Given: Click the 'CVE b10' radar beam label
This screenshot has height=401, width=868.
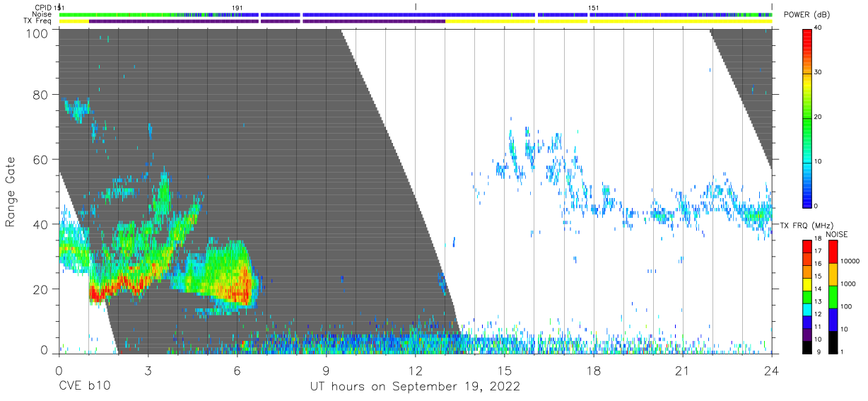Looking at the screenshot, I should tap(84, 387).
